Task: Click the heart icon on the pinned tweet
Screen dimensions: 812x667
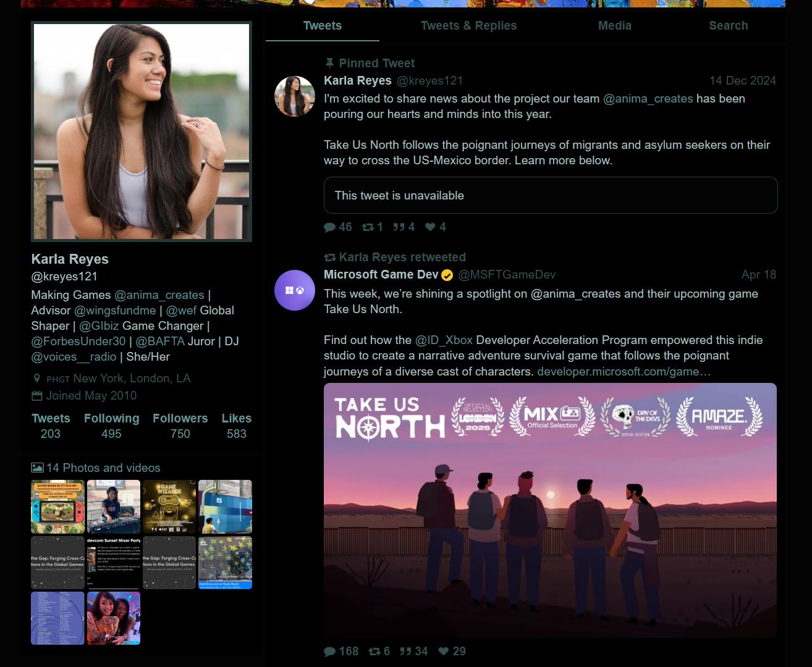Action: tap(430, 227)
